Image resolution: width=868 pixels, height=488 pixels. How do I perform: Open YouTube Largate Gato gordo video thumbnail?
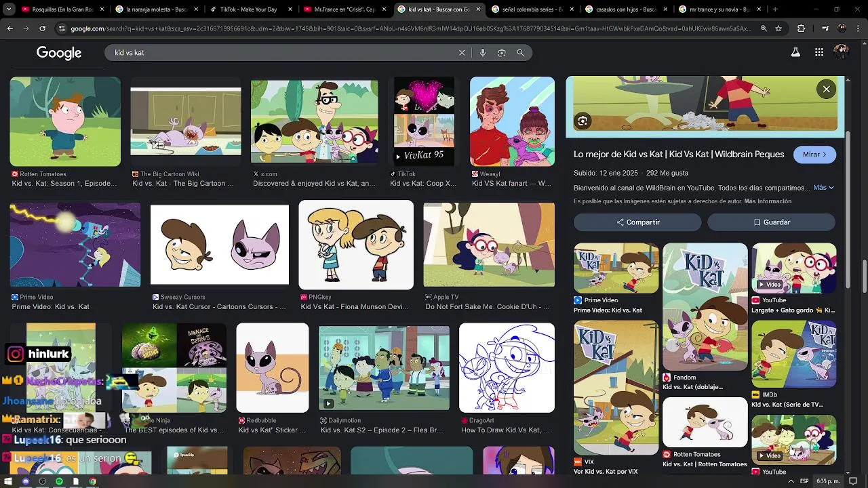(x=794, y=268)
